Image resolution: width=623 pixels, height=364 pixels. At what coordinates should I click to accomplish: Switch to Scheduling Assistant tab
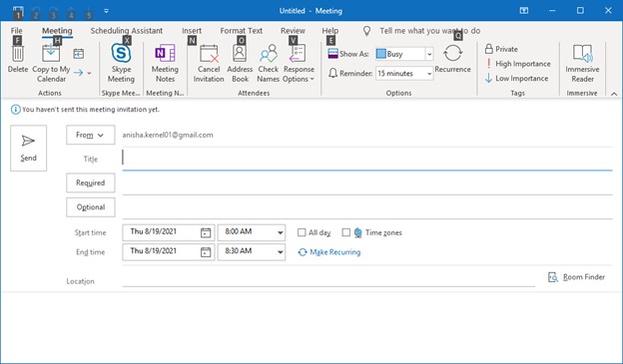click(127, 31)
